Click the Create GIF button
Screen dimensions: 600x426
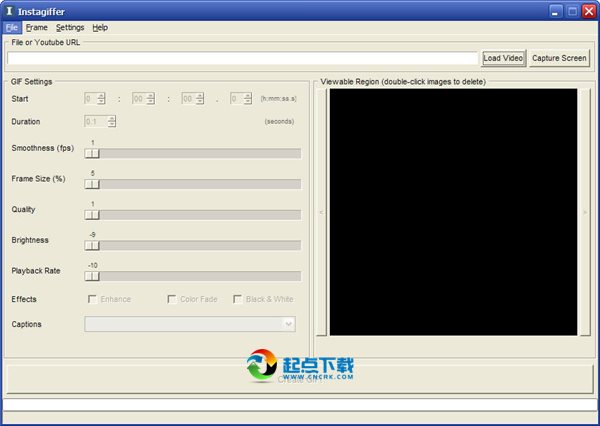click(300, 379)
